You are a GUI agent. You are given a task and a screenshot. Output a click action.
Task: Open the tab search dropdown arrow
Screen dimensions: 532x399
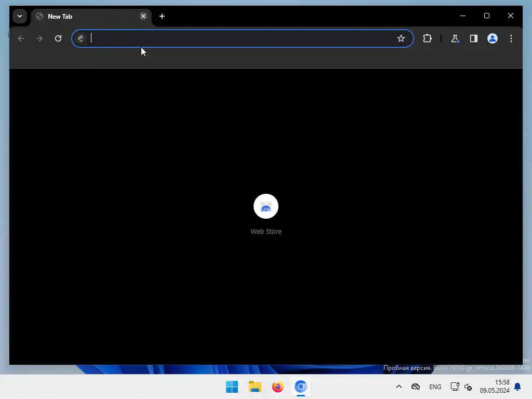point(20,16)
